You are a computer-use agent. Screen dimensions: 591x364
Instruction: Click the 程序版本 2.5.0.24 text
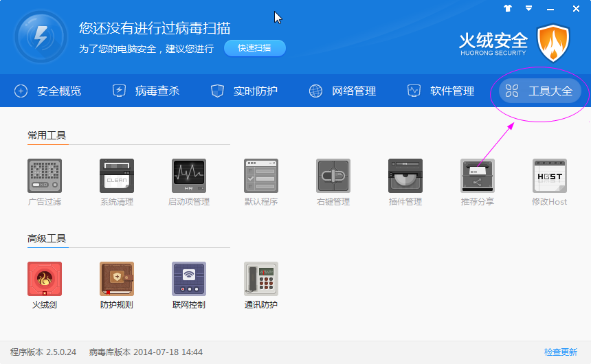[x=43, y=352]
